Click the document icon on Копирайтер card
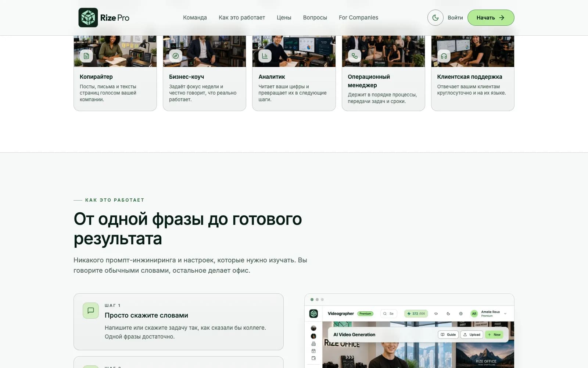The width and height of the screenshot is (588, 368). coord(86,56)
